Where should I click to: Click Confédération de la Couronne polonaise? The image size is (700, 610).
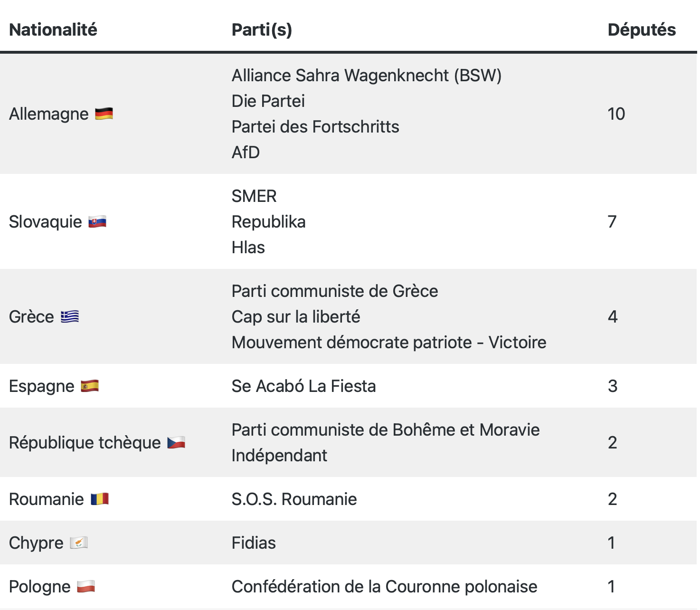(384, 587)
